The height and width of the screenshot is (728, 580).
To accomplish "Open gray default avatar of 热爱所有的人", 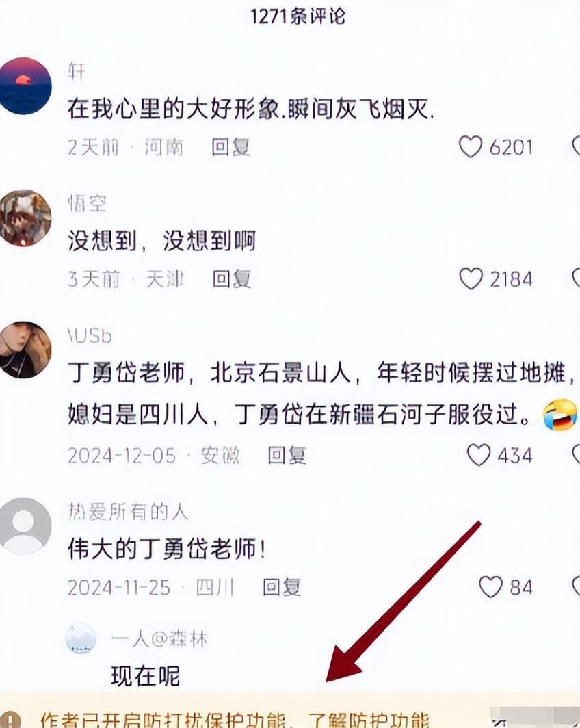I will pyautogui.click(x=25, y=526).
